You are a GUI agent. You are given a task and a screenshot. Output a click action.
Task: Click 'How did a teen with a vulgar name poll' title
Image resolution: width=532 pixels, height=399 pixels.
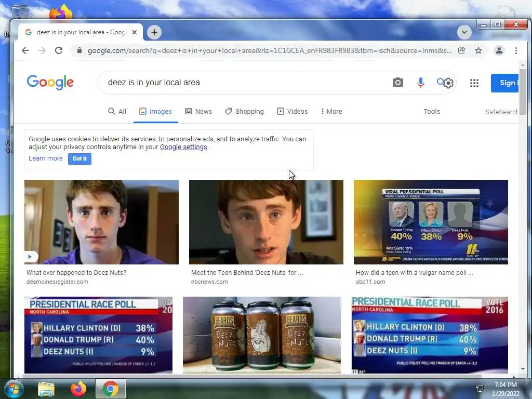(414, 272)
